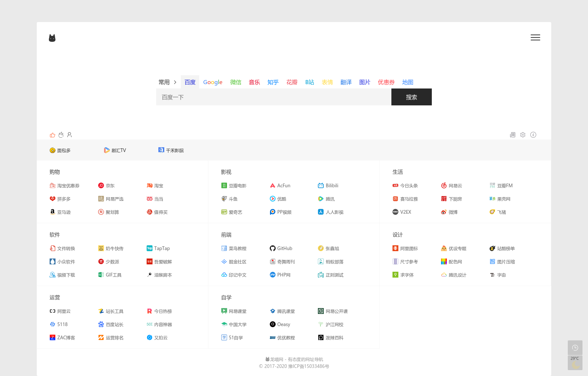The image size is (588, 376).
Task: Click the 京东 JD icon
Action: [x=101, y=185]
